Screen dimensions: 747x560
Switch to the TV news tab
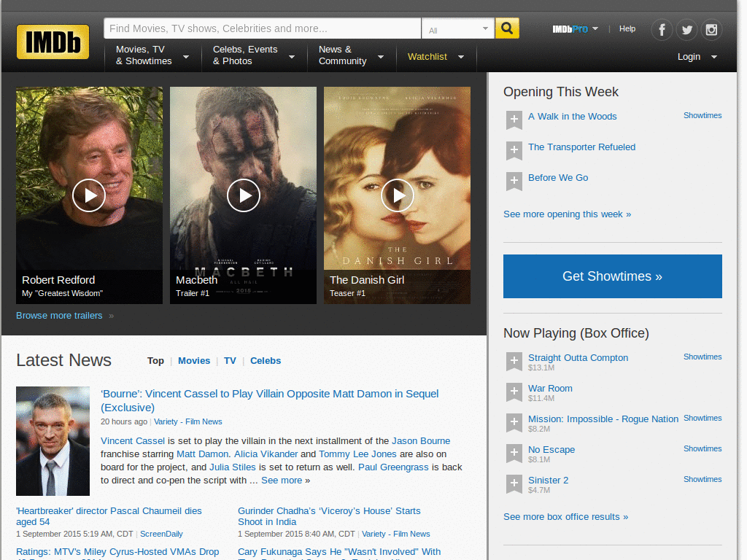230,361
